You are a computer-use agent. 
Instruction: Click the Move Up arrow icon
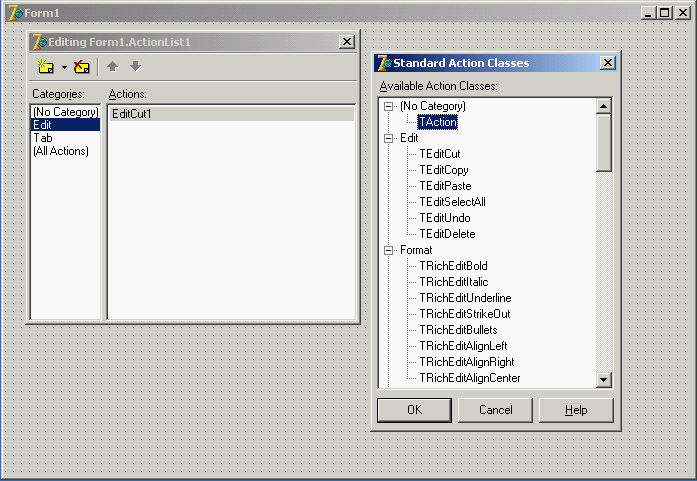[x=112, y=67]
